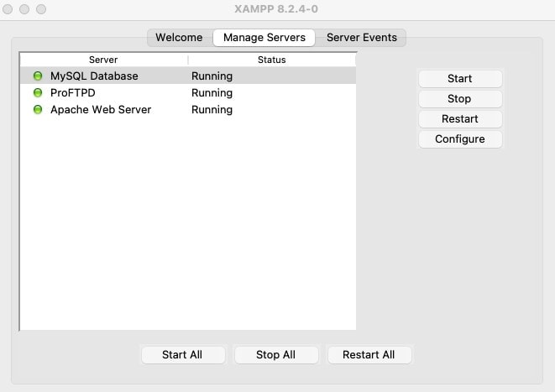555x392 pixels.
Task: Click the Running status of MySQL Database
Action: coord(212,76)
